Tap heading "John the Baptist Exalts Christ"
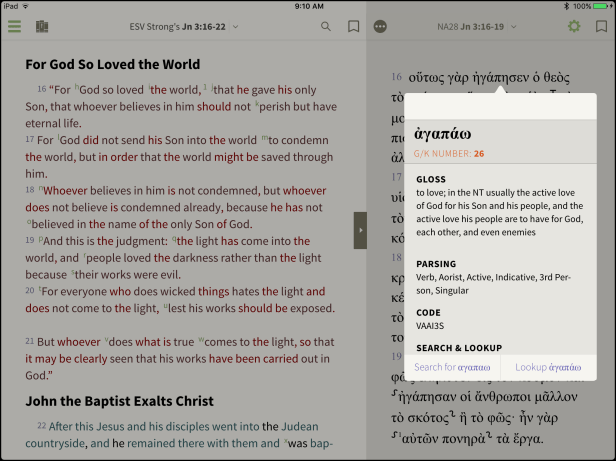Image resolution: width=616 pixels, height=461 pixels. click(119, 401)
